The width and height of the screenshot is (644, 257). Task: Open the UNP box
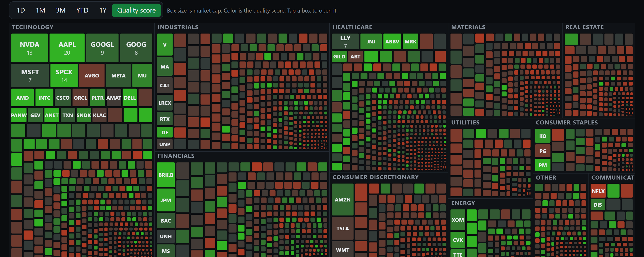point(165,144)
